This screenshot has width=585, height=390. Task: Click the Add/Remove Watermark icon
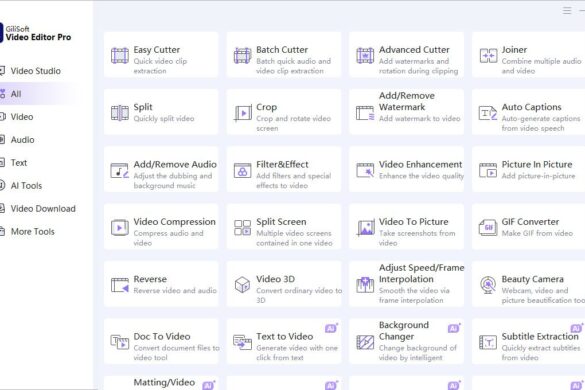pos(365,113)
